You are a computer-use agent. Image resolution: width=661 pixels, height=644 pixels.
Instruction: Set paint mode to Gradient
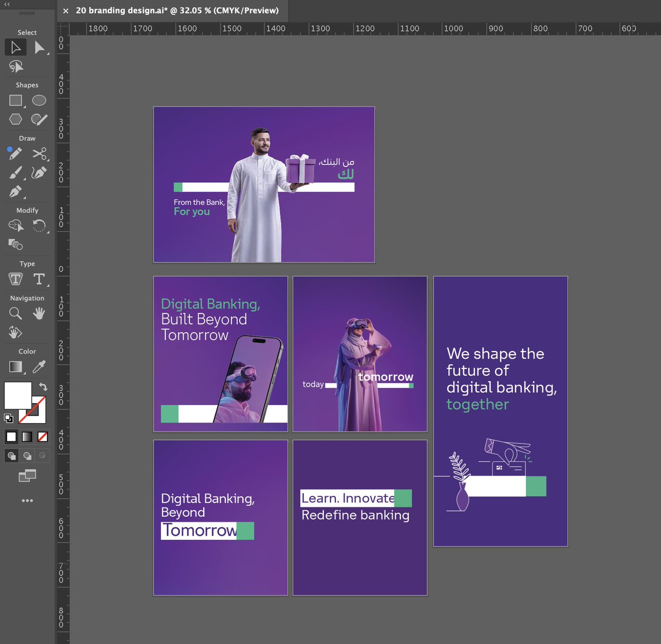27,437
